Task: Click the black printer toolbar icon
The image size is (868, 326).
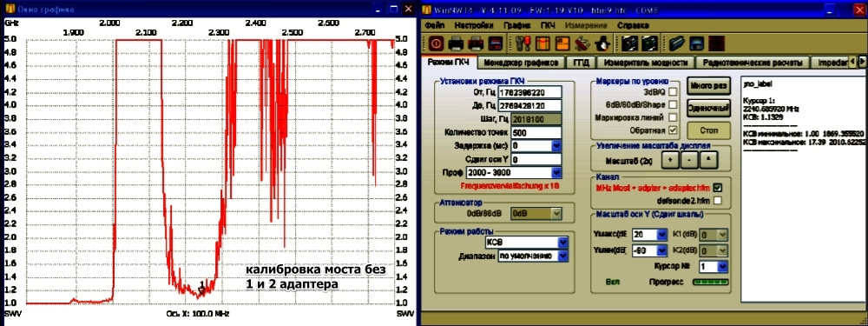Action: (x=457, y=43)
